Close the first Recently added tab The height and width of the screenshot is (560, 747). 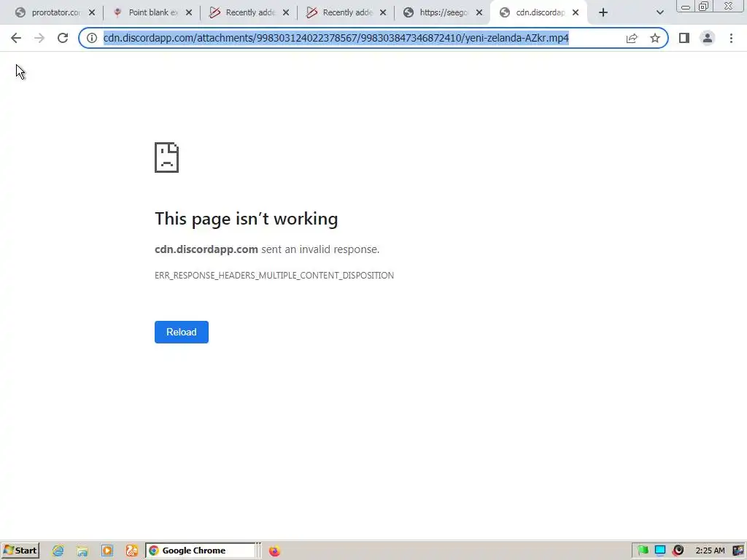tap(286, 13)
